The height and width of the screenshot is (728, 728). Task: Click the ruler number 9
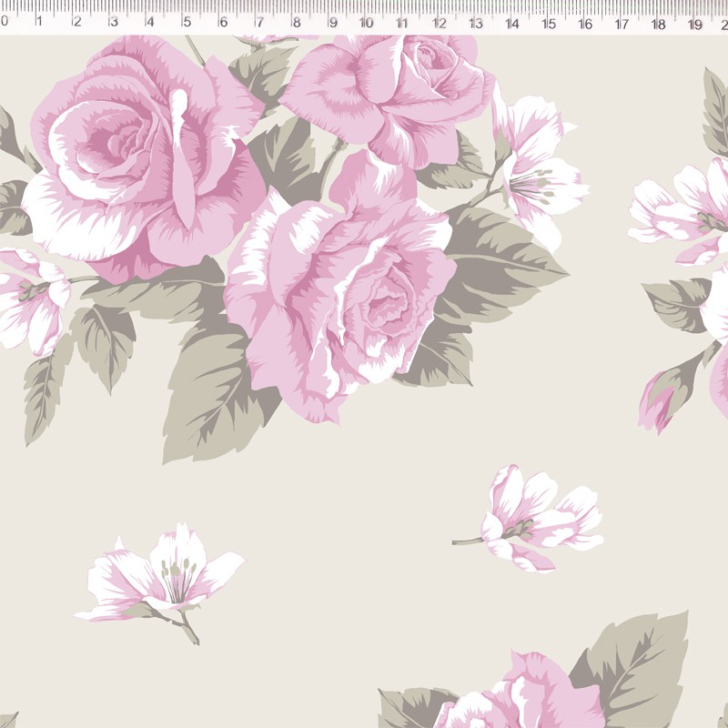(x=333, y=22)
